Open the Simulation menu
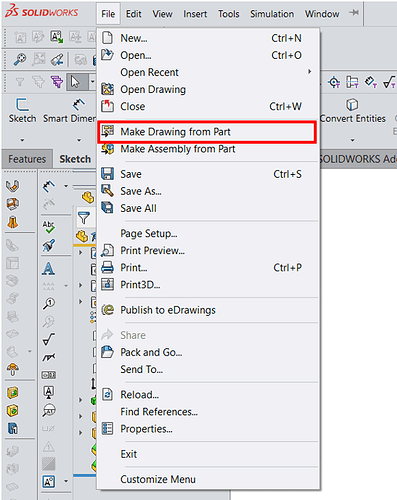397x500 pixels. tap(272, 14)
